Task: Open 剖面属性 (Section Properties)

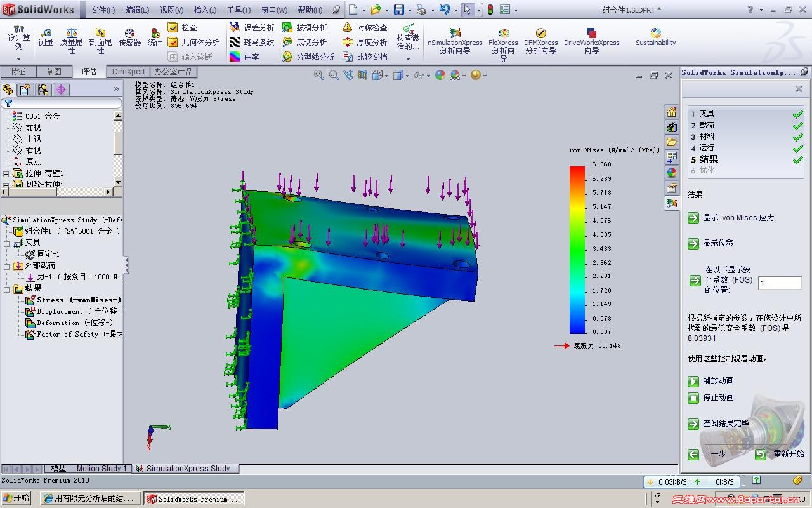Action: (x=100, y=41)
